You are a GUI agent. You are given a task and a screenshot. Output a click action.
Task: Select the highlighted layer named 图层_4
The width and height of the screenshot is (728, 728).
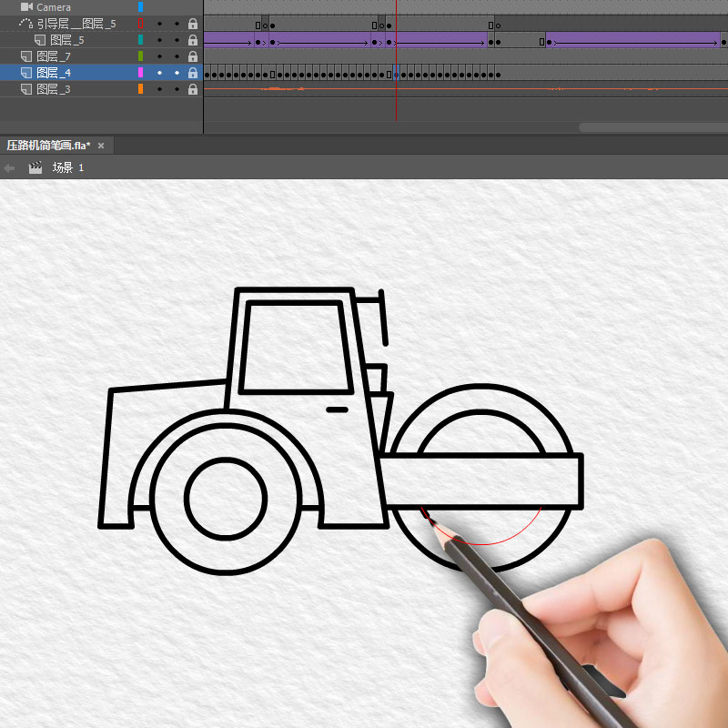54,73
